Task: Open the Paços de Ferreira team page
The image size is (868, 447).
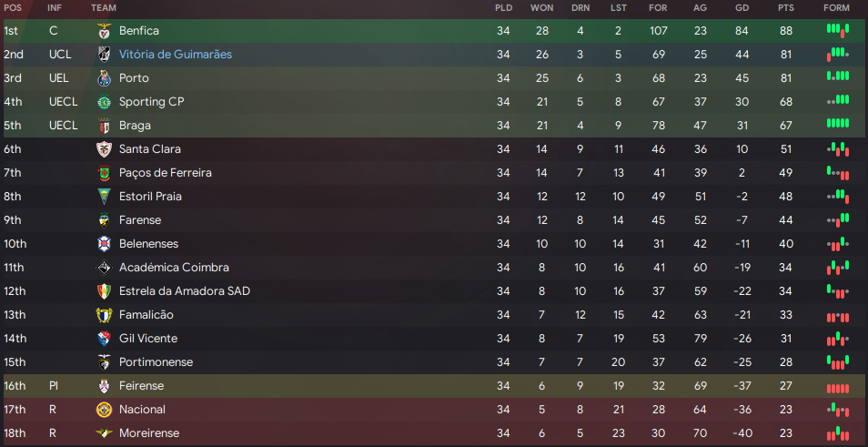Action: coord(166,173)
